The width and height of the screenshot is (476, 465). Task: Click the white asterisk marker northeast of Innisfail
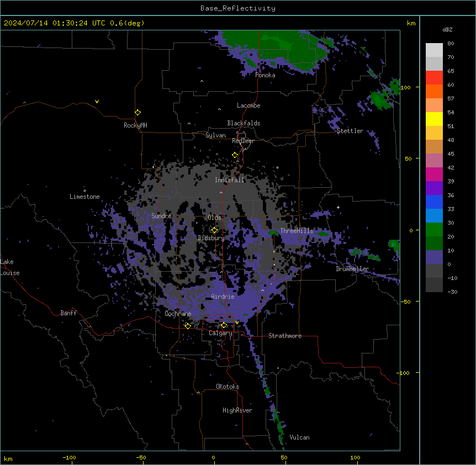[277, 167]
